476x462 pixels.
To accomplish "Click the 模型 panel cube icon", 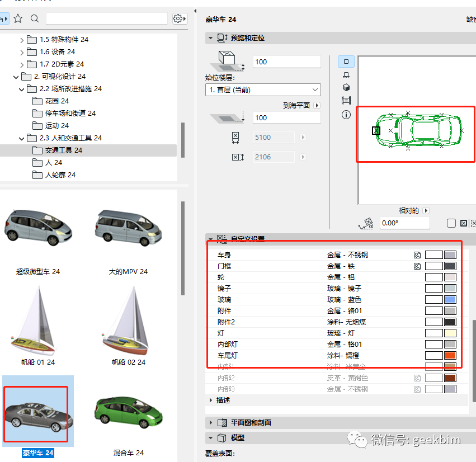I will [222, 438].
